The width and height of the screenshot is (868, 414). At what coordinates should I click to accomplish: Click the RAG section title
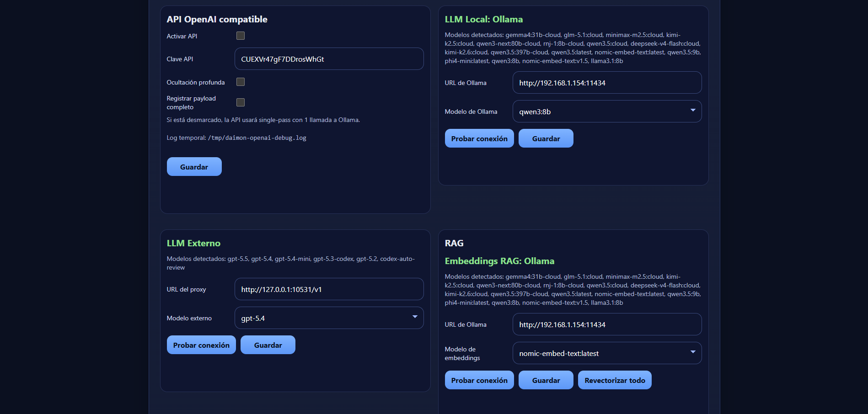454,243
